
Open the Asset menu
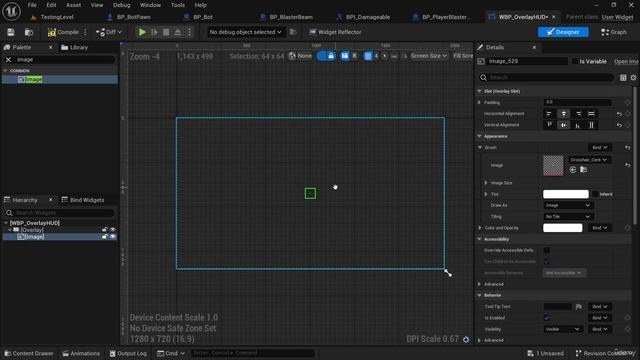(73, 5)
